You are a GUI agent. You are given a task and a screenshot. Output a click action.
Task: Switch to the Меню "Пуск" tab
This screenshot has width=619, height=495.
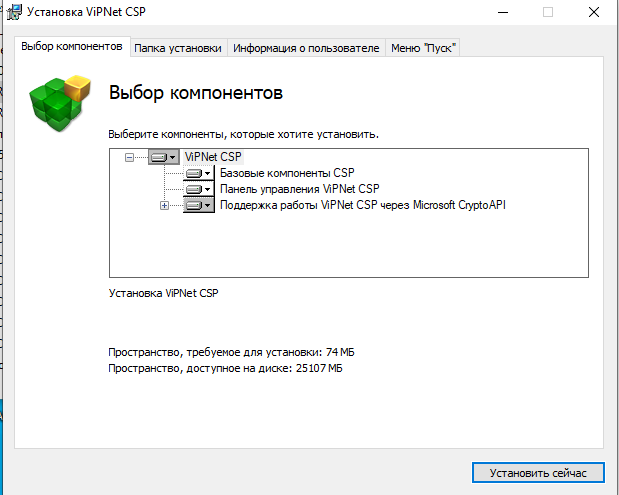[x=423, y=48]
